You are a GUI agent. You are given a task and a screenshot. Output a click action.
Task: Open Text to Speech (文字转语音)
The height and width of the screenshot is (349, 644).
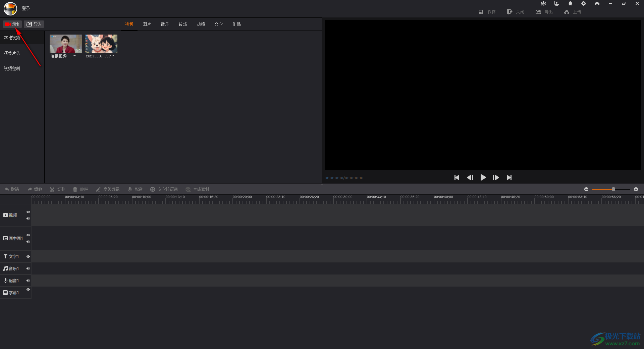click(x=164, y=189)
